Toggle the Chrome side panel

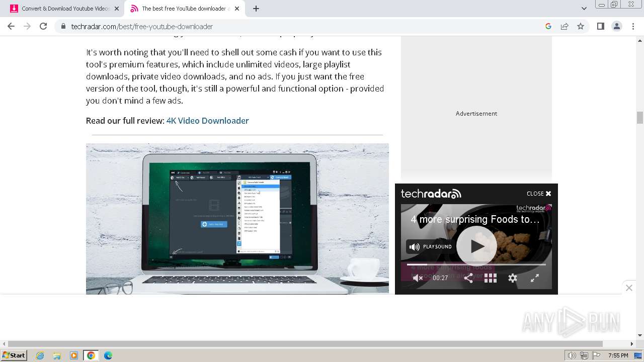[x=600, y=26]
